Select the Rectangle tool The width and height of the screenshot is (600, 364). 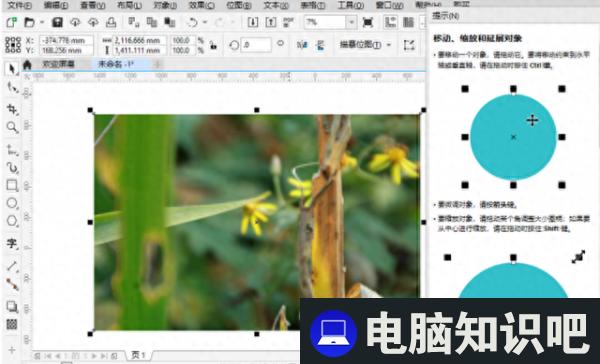(12, 186)
